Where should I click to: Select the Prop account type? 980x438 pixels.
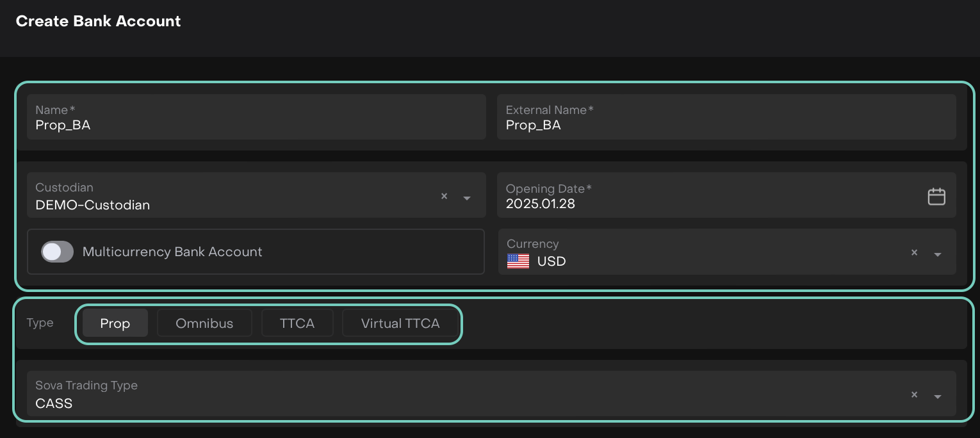tap(115, 323)
